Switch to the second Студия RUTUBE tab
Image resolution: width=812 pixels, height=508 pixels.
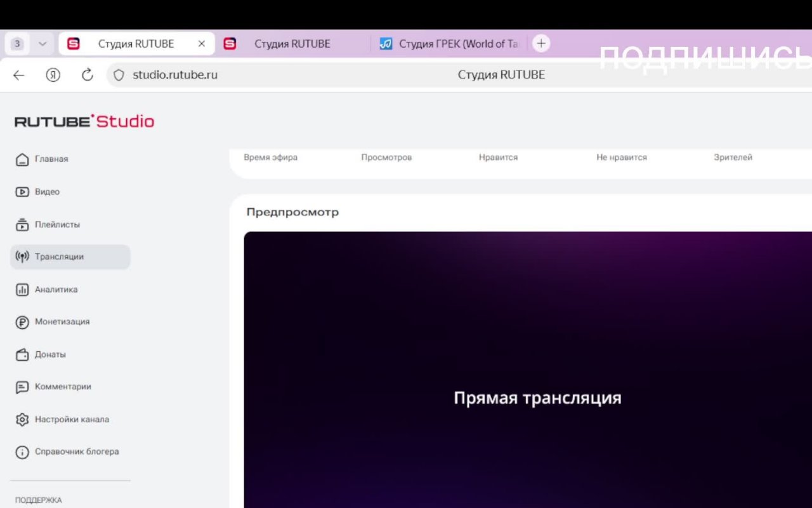click(292, 44)
